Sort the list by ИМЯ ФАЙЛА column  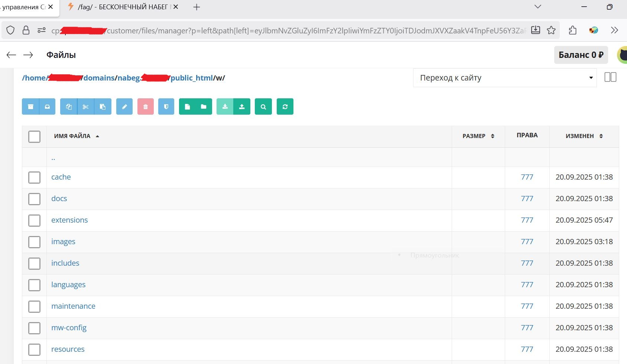click(76, 136)
